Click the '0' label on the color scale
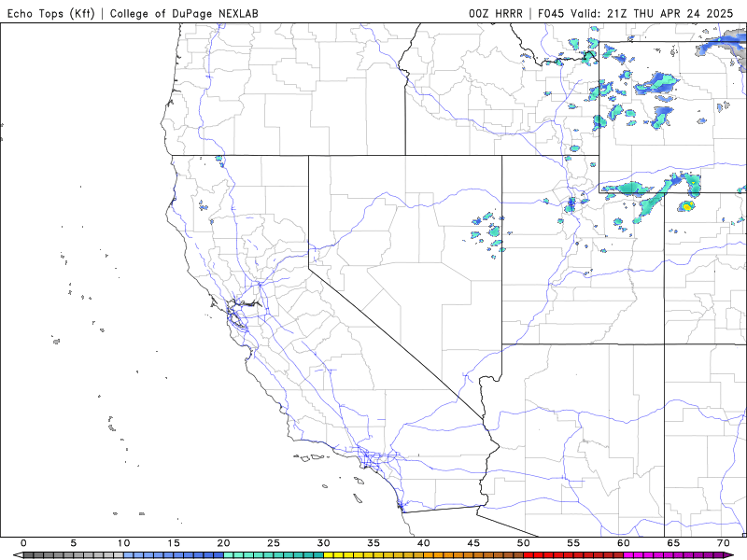 (24, 543)
